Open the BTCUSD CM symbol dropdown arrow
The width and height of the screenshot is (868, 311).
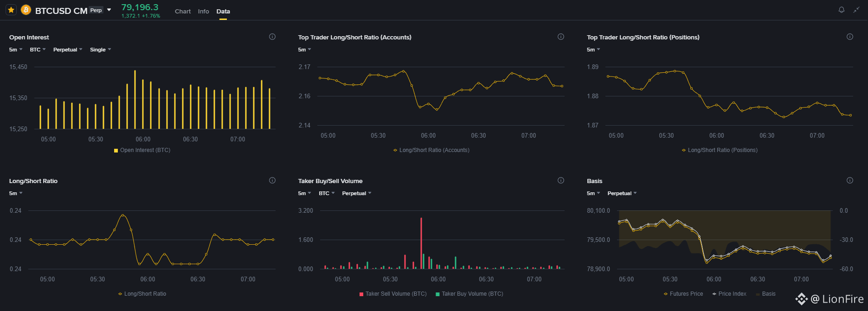tap(109, 10)
